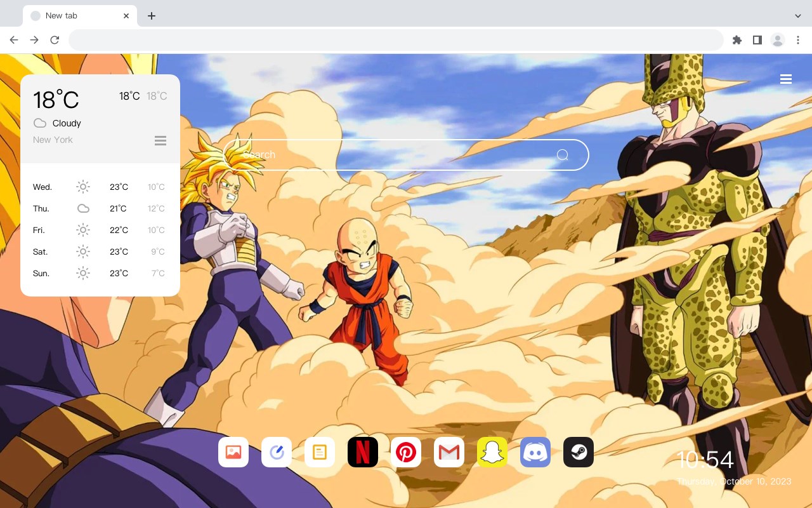Reload the current page
The width and height of the screenshot is (812, 508).
click(x=55, y=40)
